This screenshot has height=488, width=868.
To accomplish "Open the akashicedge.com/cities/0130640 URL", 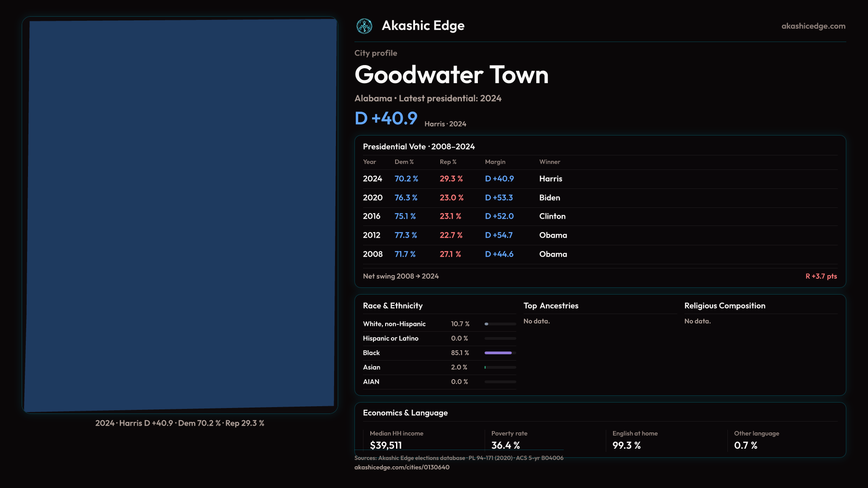I will click(x=401, y=467).
